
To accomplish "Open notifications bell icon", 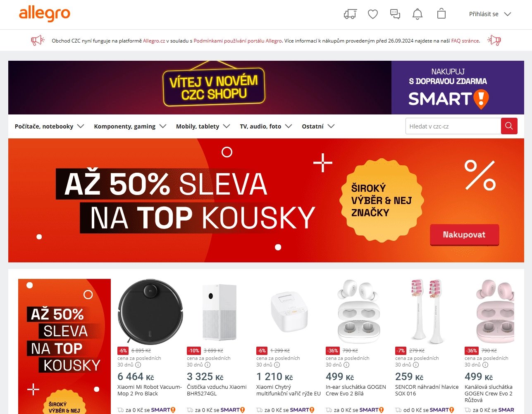I will click(417, 14).
